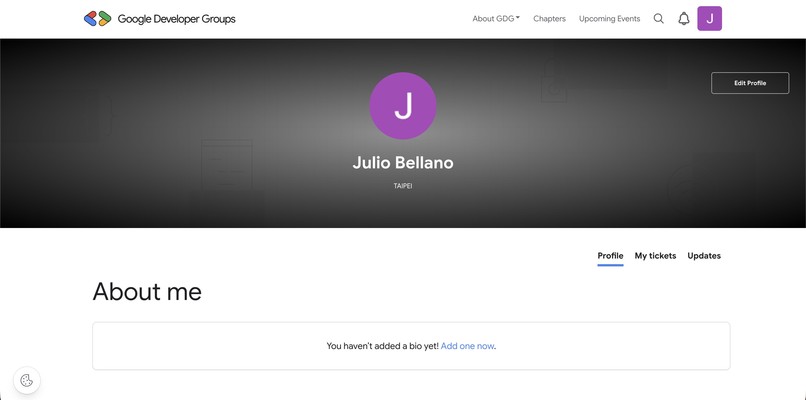Go to Chapters page
The image size is (806, 400).
pyautogui.click(x=549, y=19)
